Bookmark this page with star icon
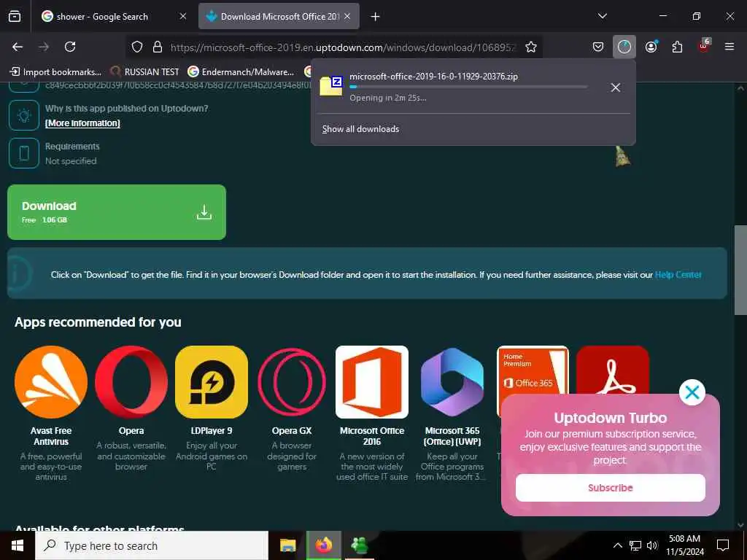Image resolution: width=747 pixels, height=560 pixels. click(x=531, y=47)
